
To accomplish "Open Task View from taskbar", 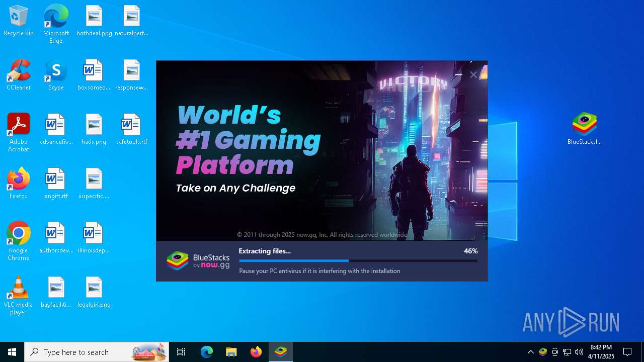I will point(181,352).
